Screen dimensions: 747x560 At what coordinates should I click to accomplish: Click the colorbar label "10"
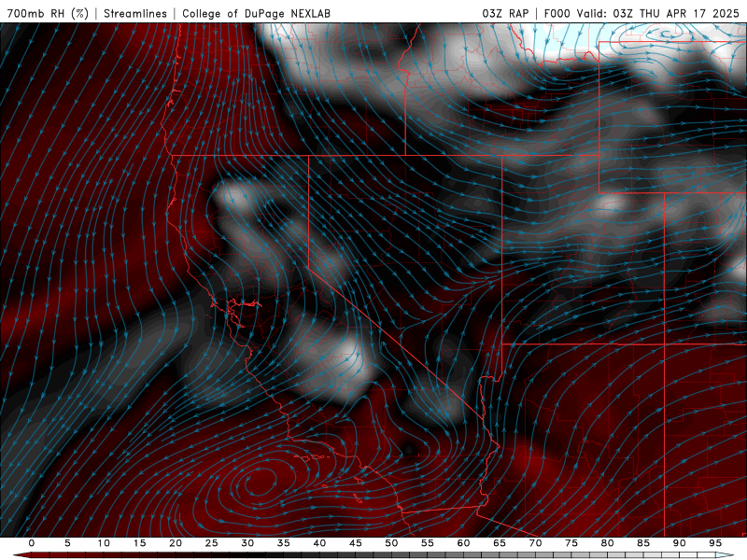pos(104,543)
